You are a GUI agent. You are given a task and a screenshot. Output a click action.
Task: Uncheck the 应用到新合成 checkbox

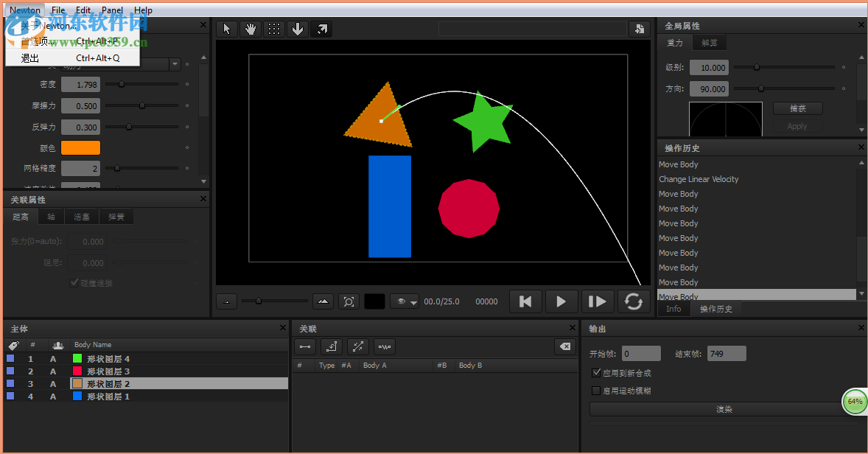pos(596,372)
